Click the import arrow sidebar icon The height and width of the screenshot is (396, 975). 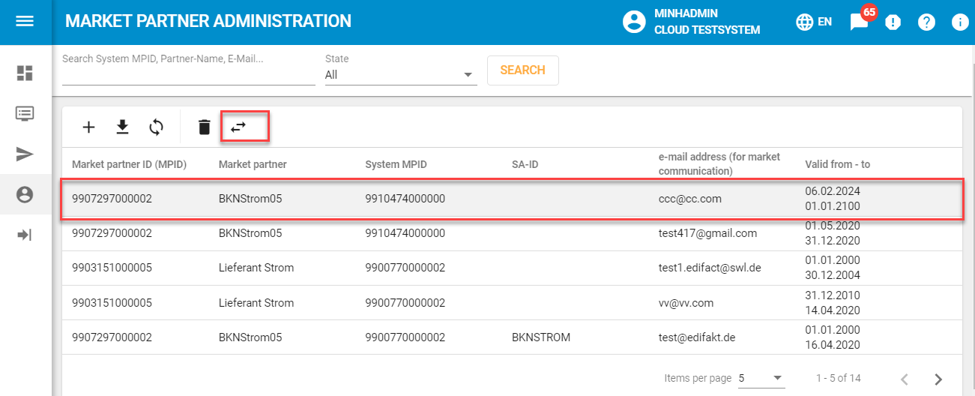25,235
